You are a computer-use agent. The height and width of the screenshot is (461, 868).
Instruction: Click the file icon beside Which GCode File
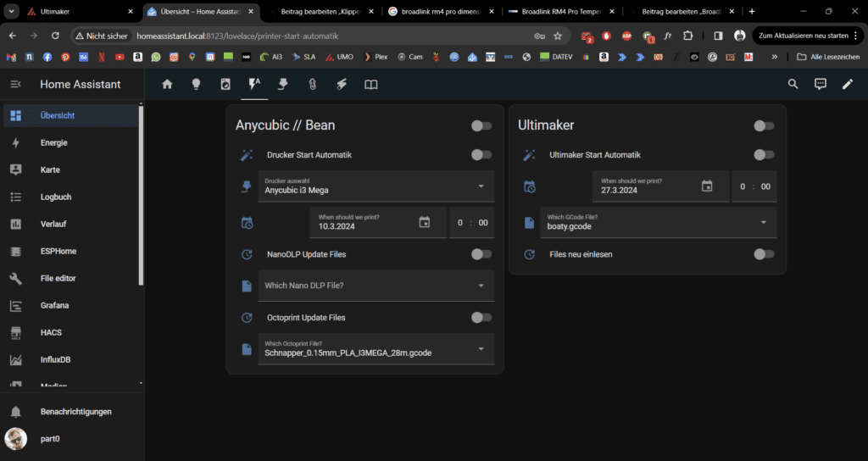tap(529, 223)
